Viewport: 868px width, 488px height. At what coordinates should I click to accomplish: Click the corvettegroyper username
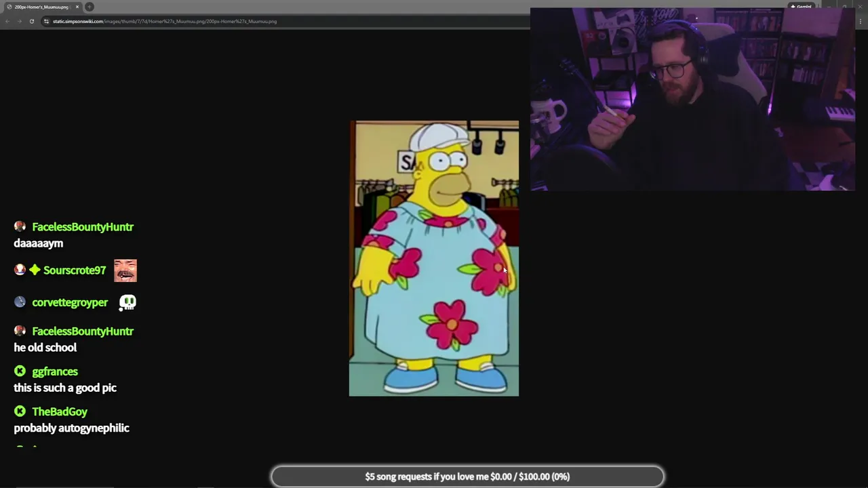pos(70,302)
